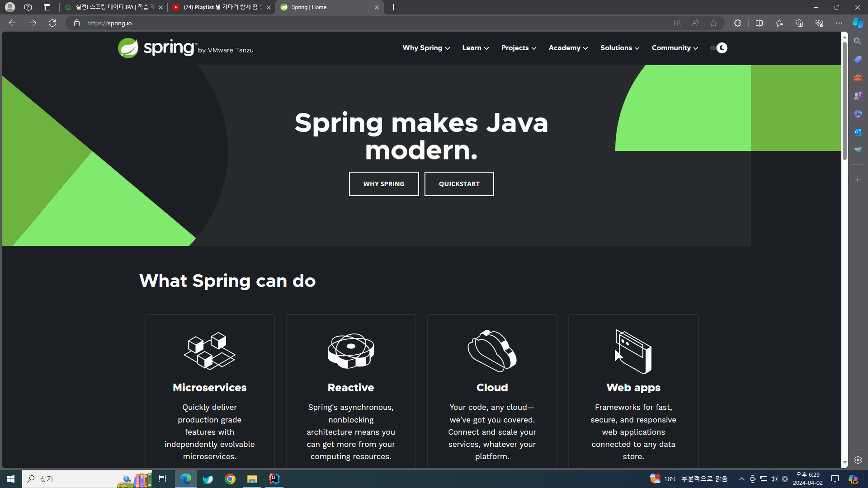Toggle the vertical tabs button
Screen dimensions: 868x488
(47, 7)
